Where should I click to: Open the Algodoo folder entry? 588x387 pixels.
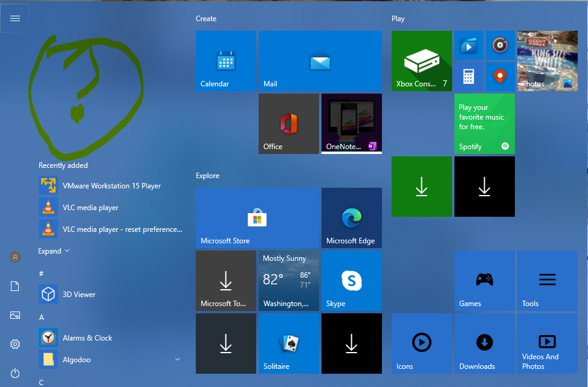pyautogui.click(x=111, y=359)
